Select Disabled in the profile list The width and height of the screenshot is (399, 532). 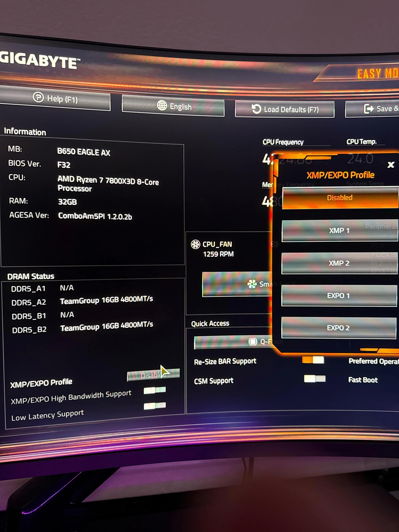click(x=340, y=198)
